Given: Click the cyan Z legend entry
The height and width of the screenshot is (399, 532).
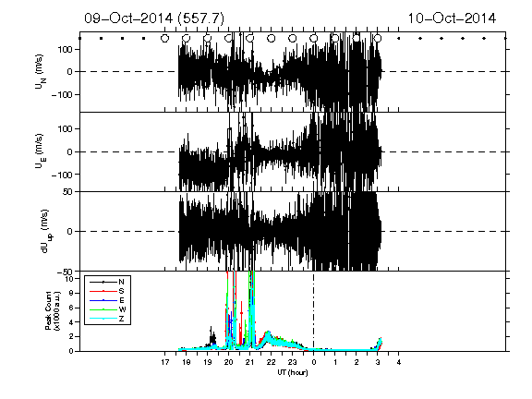Looking at the screenshot, I should pyautogui.click(x=107, y=319).
